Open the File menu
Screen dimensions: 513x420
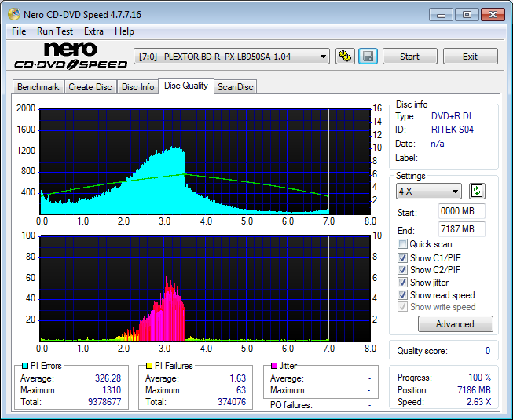click(19, 31)
